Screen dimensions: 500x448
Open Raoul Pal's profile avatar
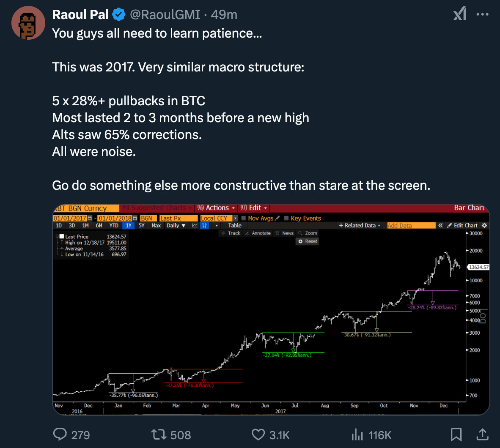point(28,23)
